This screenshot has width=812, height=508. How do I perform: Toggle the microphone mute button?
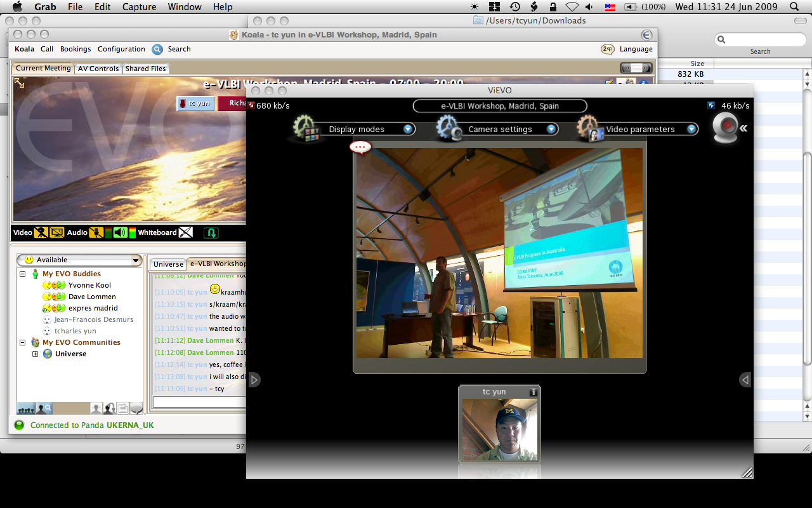click(x=96, y=232)
